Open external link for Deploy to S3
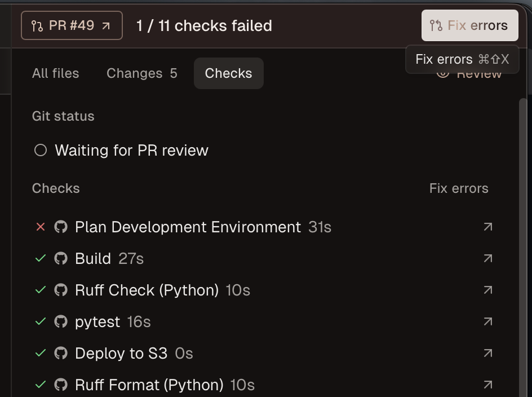The height and width of the screenshot is (397, 532). click(x=488, y=353)
